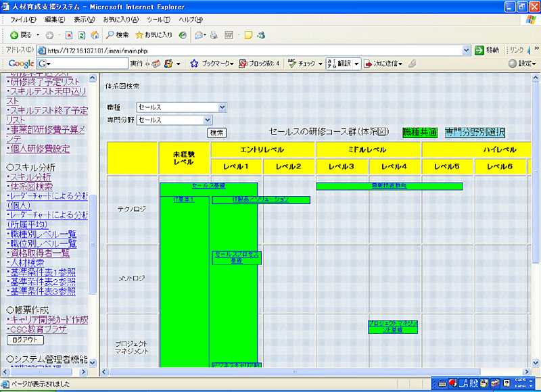This screenshot has width=541, height=392.
Task: Click the green 職種共通 legend swatch
Action: click(420, 132)
